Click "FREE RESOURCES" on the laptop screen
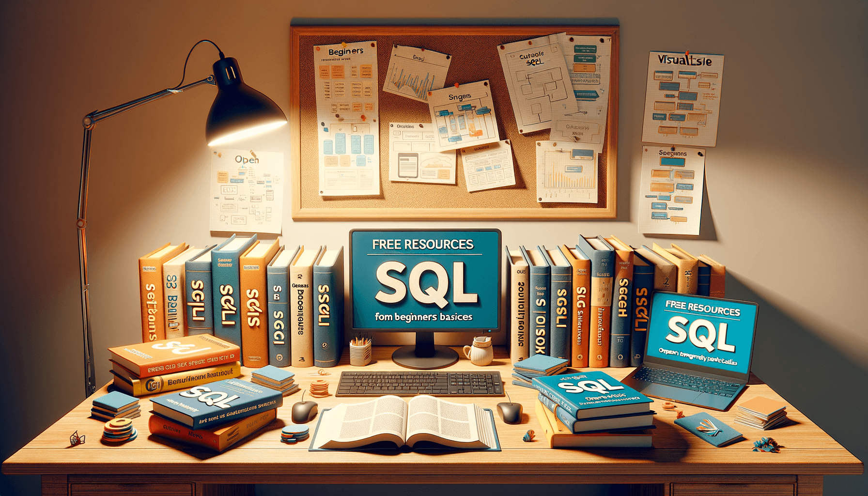Image resolution: width=868 pixels, height=496 pixels. tap(703, 308)
